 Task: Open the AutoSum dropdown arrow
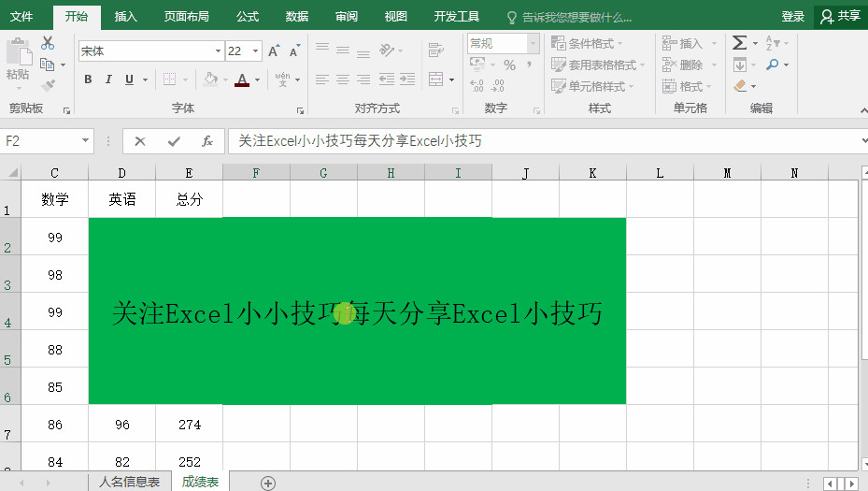[x=755, y=43]
